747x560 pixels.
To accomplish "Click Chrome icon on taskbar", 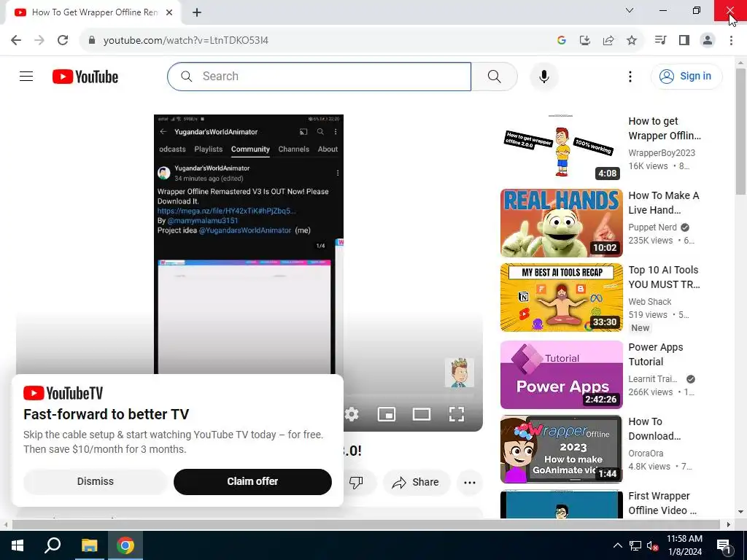I will pyautogui.click(x=125, y=545).
